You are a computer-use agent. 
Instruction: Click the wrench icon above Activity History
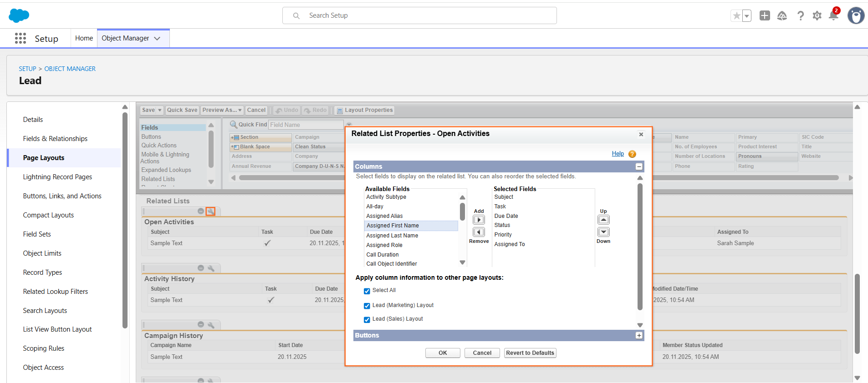pyautogui.click(x=210, y=268)
